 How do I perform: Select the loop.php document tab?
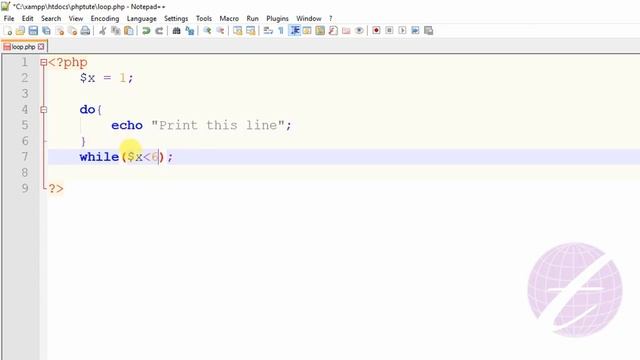[x=24, y=47]
